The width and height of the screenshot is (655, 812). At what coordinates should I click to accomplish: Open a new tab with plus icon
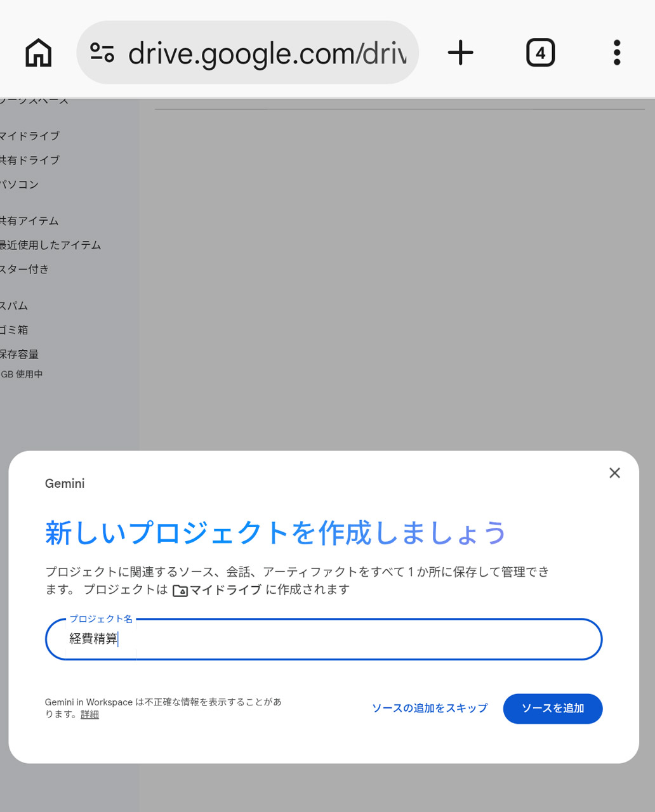coord(461,53)
